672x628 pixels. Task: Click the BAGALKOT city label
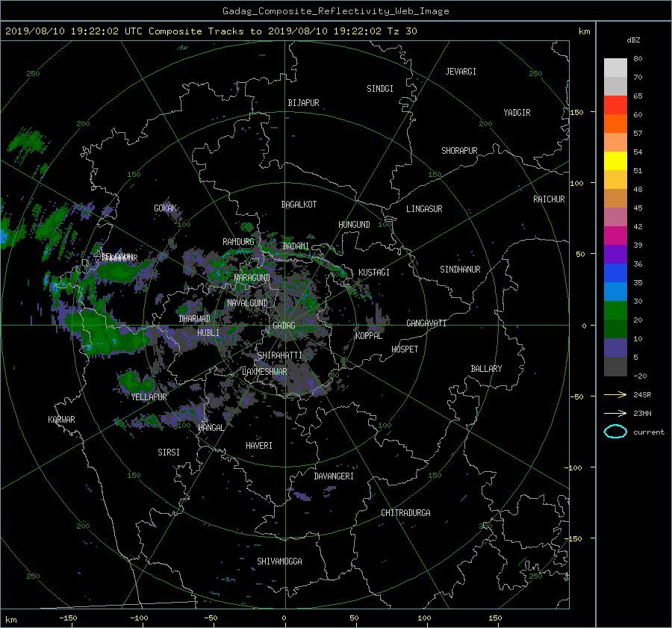(x=299, y=205)
